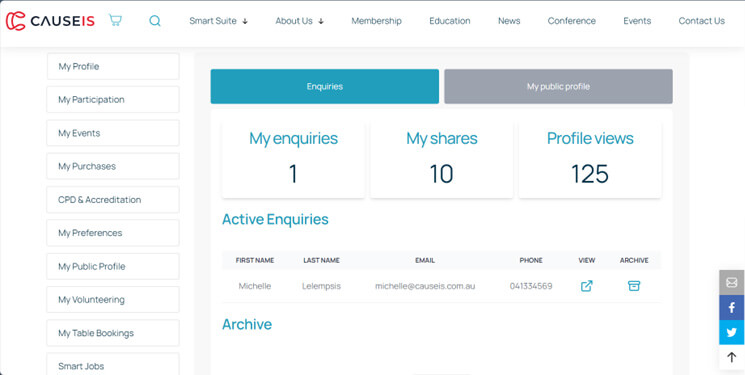Open My Table Bookings in sidebar
The height and width of the screenshot is (375, 745).
(x=113, y=333)
